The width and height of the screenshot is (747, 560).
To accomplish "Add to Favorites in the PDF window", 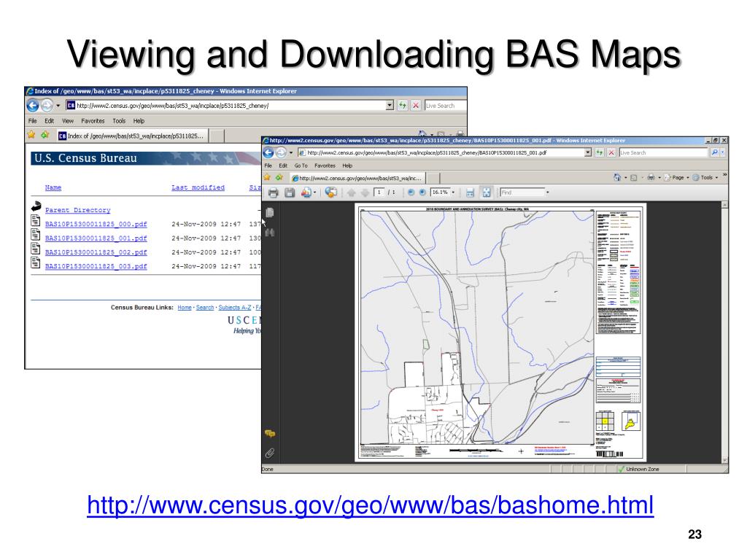I will tap(279, 178).
